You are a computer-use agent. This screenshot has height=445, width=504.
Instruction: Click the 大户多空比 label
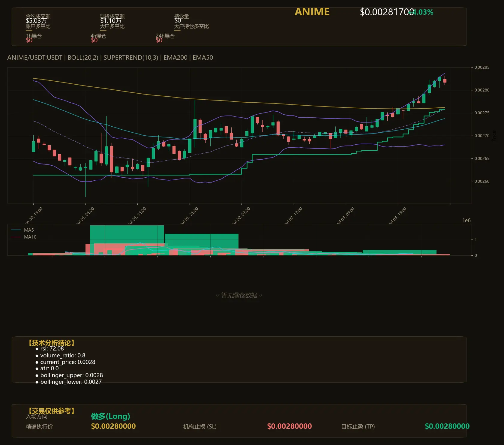pyautogui.click(x=112, y=26)
